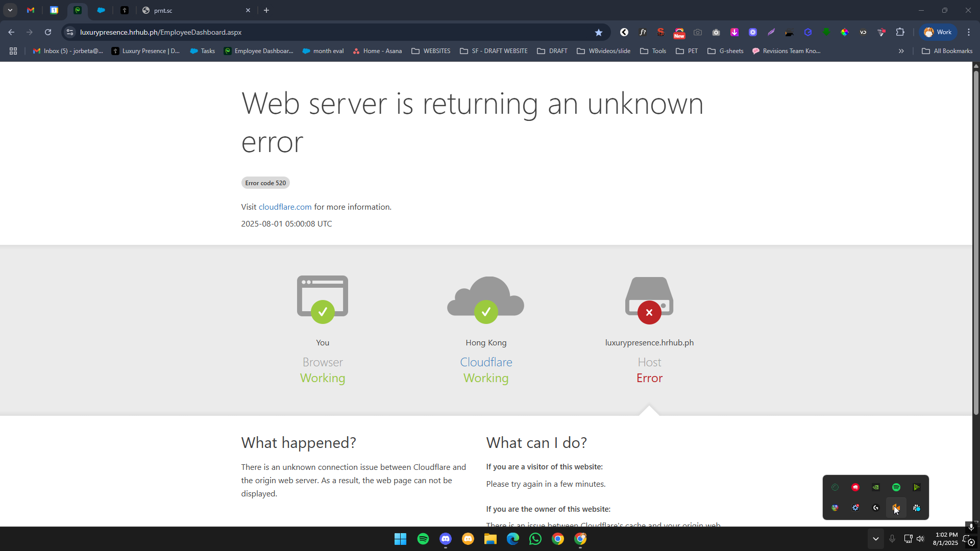Open the Gmail pinned tab
The image size is (980, 551).
(31, 10)
